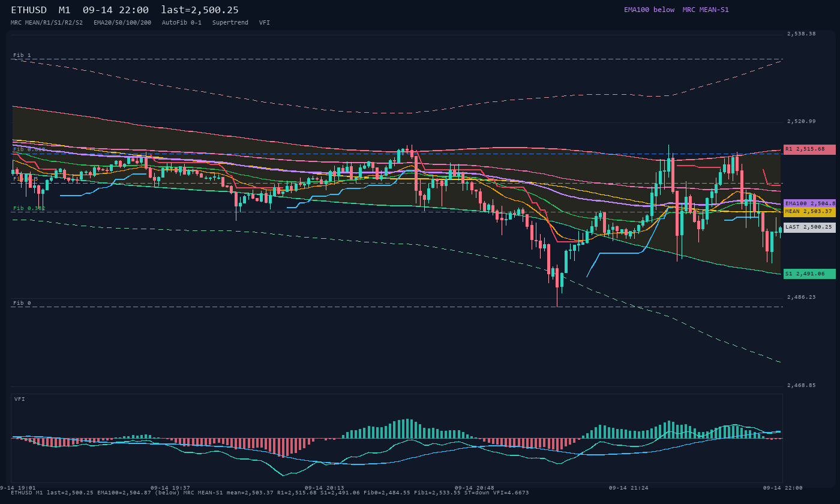840x504 pixels.
Task: Select the 'MRC MEAN/R1/S1/R2/S2' legend entry
Action: pos(47,22)
